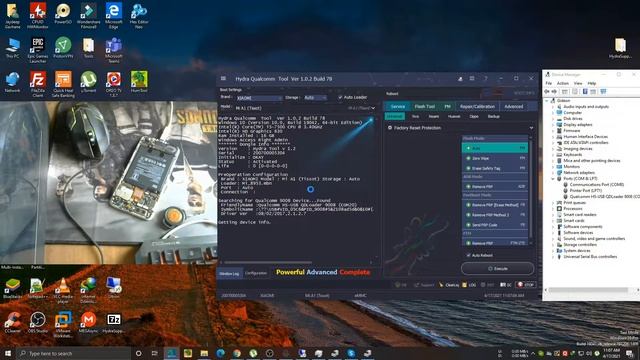Screen dimensions: 640x360
Task: Open PowerISO desktop shortcut
Action: click(x=63, y=14)
